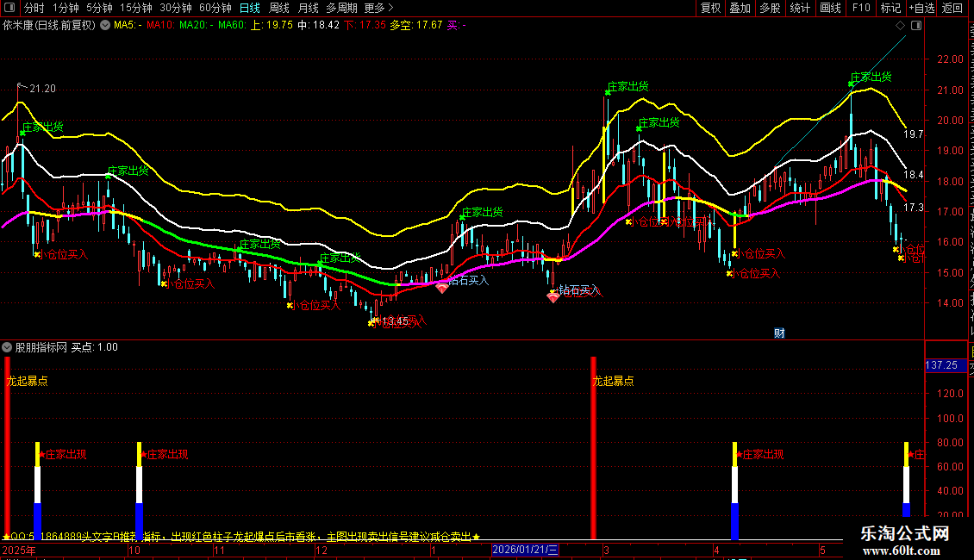974x560 pixels.
Task: Click the 标记 mark button
Action: (890, 8)
